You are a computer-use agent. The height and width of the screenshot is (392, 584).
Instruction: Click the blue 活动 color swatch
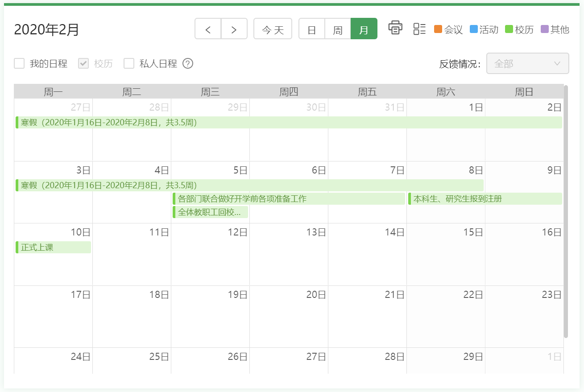pos(473,29)
